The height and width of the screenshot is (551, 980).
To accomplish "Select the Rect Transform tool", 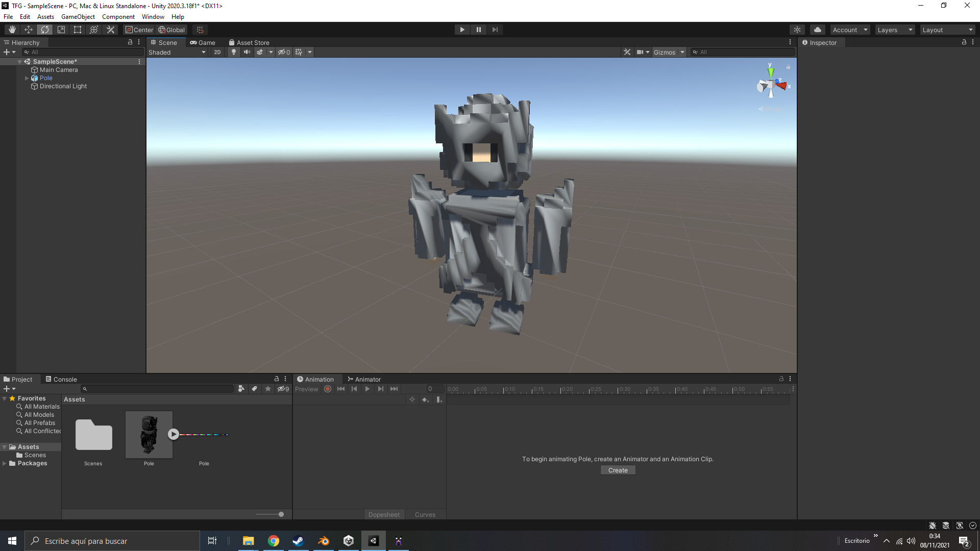I will coord(78,30).
